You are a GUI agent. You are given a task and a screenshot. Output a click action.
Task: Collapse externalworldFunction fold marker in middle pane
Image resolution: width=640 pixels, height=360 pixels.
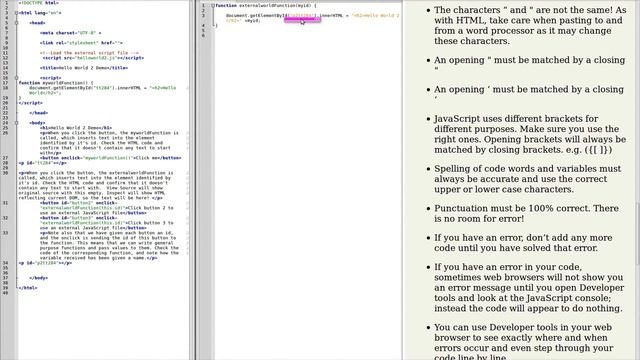pos(213,6)
